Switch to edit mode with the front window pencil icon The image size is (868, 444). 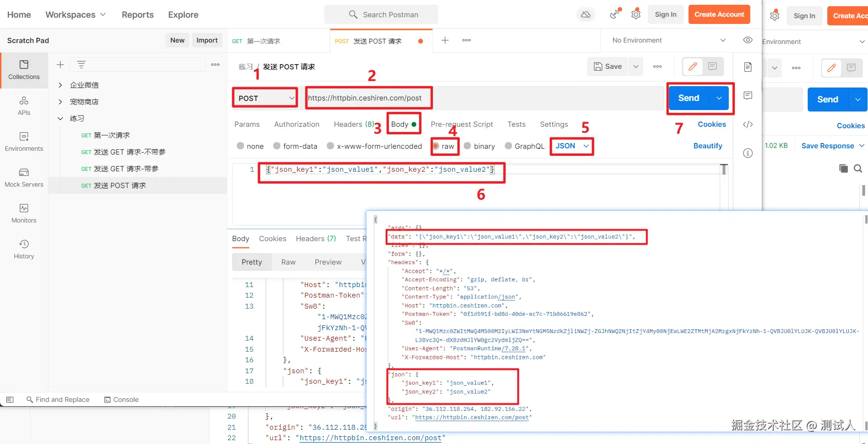[x=692, y=67]
